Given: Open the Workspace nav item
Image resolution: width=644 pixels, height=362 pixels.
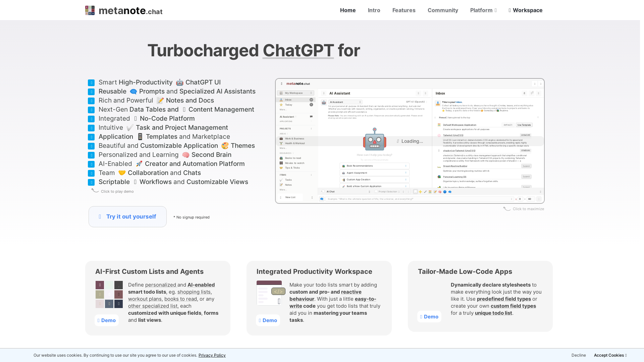Looking at the screenshot, I should [526, 10].
